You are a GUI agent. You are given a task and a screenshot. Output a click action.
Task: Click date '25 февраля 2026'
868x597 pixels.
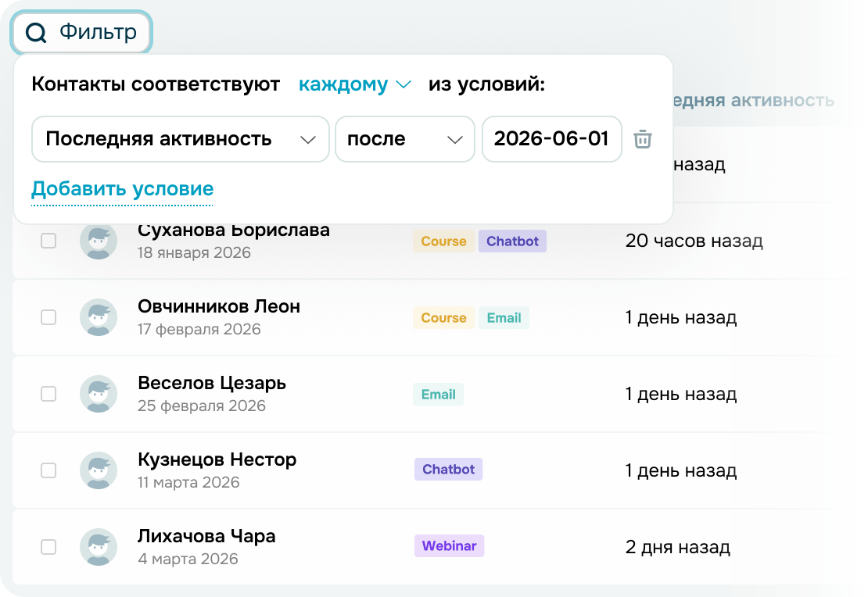tap(202, 406)
